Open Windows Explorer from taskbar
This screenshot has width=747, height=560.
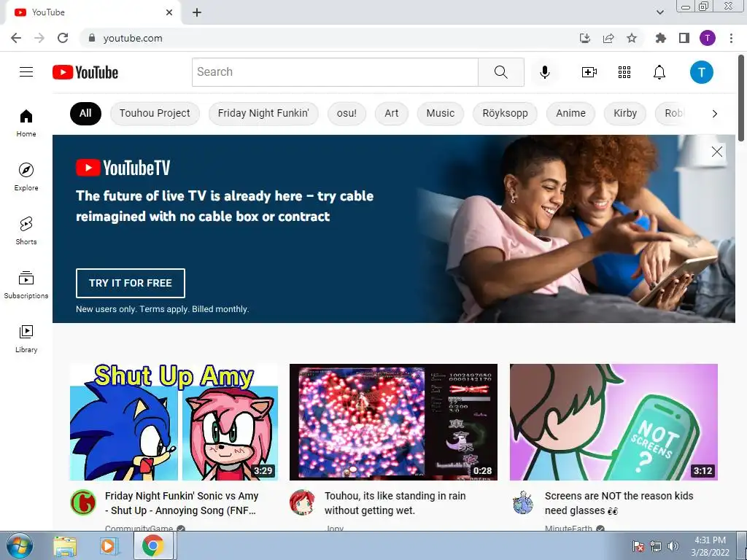pos(65,546)
